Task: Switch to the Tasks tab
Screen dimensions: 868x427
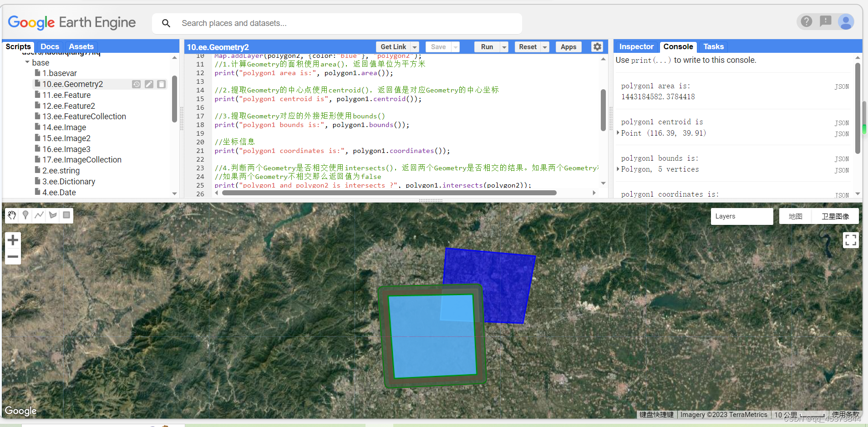Action: pyautogui.click(x=713, y=46)
